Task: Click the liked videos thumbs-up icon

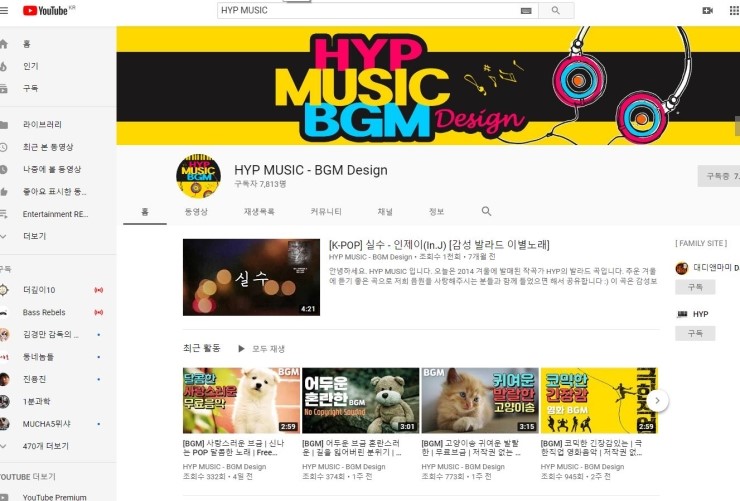Action: [4, 192]
